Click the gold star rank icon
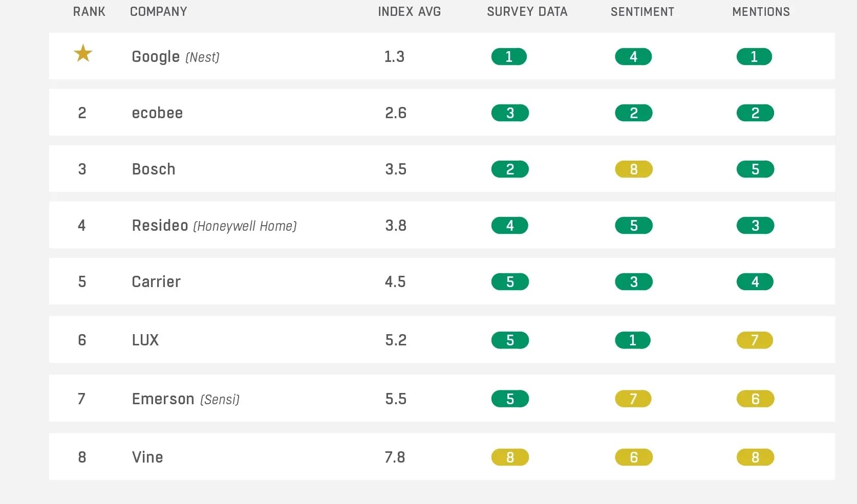This screenshot has height=504, width=857. (x=83, y=53)
